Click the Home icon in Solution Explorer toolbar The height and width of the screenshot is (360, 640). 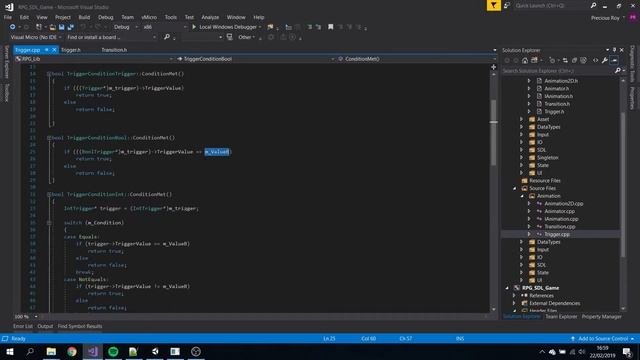click(525, 60)
